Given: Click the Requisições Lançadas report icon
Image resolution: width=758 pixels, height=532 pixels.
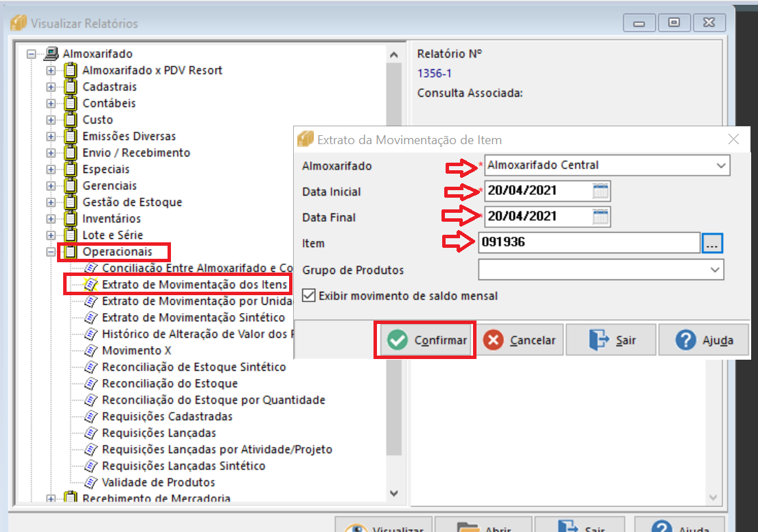Looking at the screenshot, I should [x=91, y=433].
